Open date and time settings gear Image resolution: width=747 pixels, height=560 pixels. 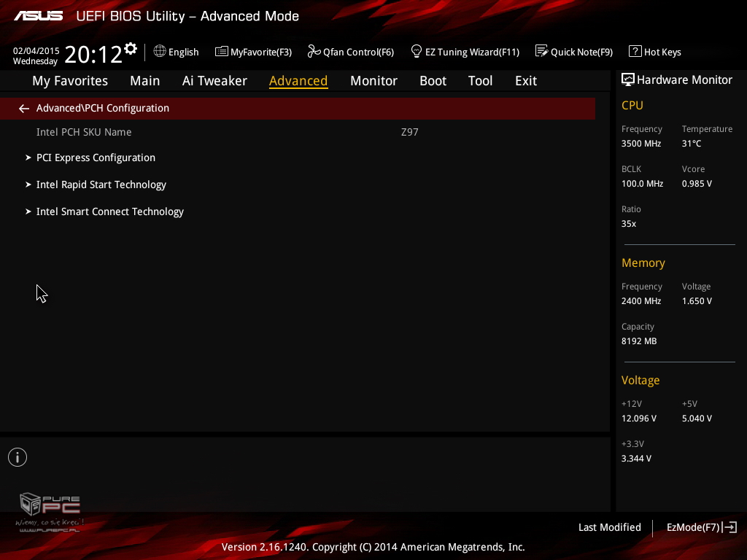[x=131, y=49]
